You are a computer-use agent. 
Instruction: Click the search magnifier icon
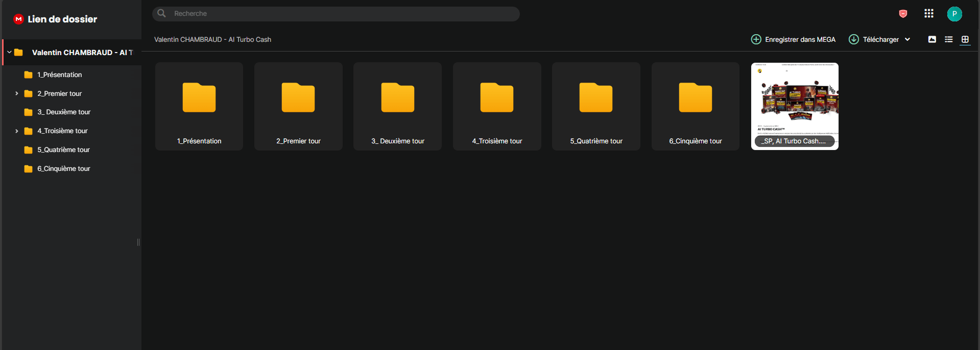tap(161, 13)
